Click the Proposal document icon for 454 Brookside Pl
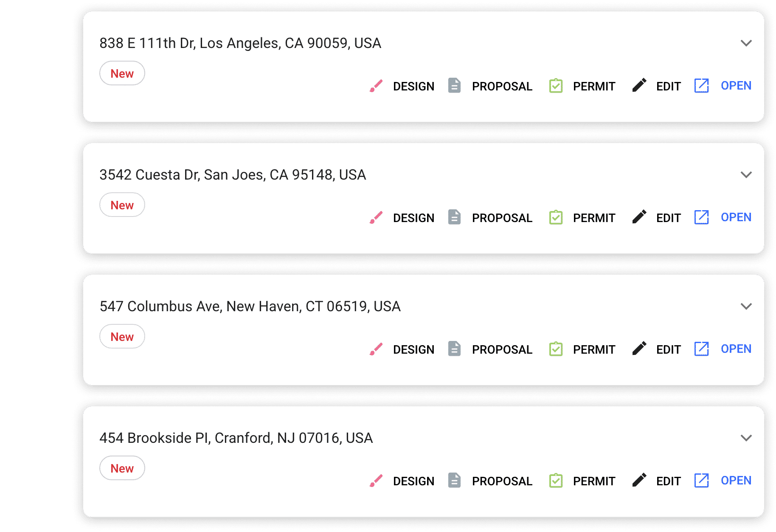This screenshot has height=532, width=776. [x=454, y=480]
